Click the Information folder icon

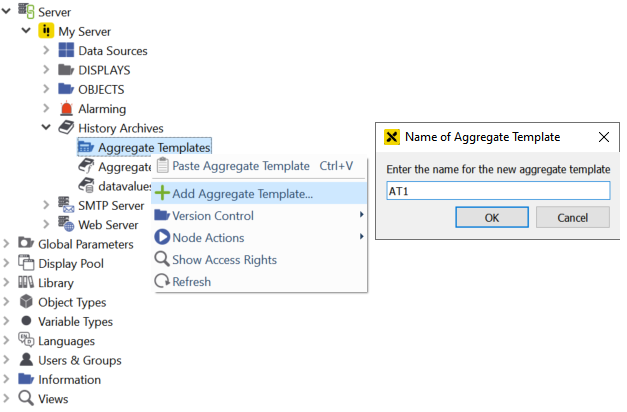coord(26,379)
